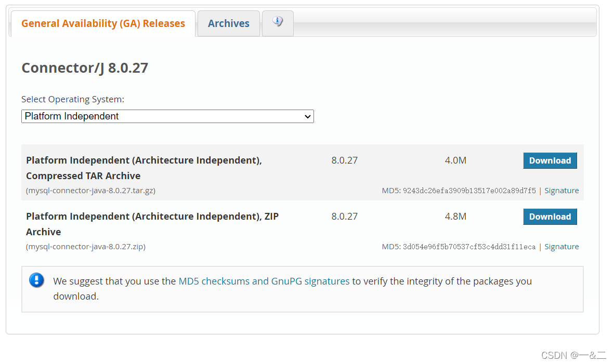Click version 8.0.27 in ZIP row
Image resolution: width=614 pixels, height=364 pixels.
click(x=345, y=216)
